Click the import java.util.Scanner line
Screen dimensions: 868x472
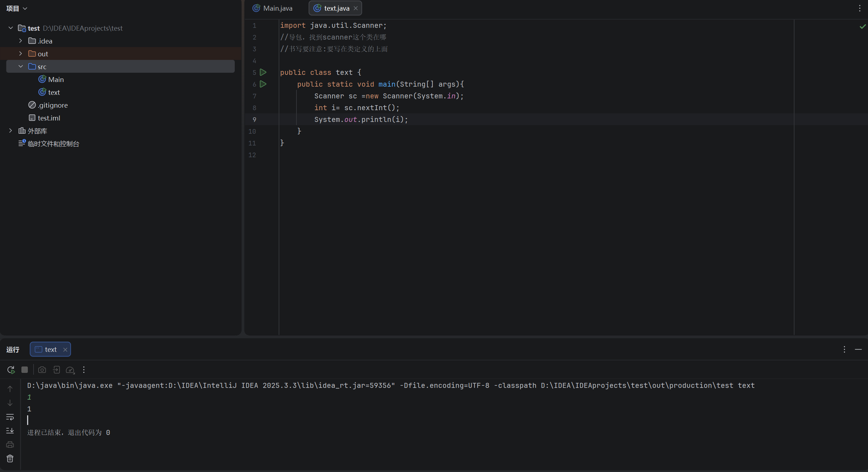pos(333,25)
